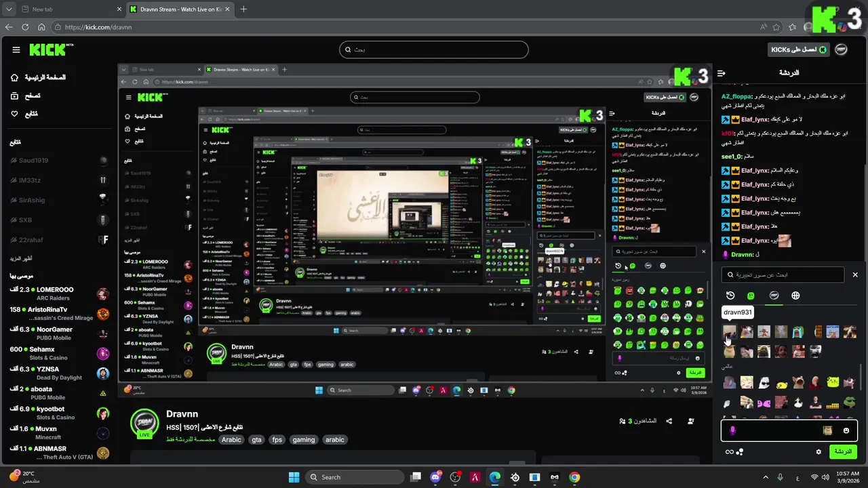The height and width of the screenshot is (488, 868).
Task: Click the infinity points icon below chat
Action: 729,452
